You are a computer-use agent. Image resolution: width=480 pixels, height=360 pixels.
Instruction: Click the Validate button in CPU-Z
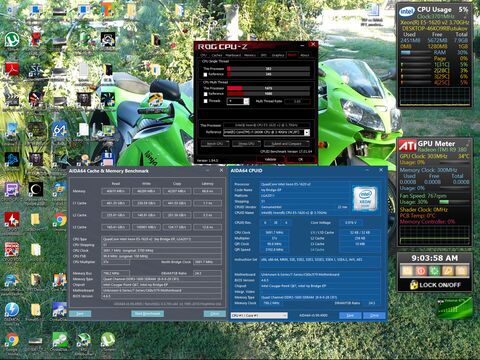click(270, 159)
